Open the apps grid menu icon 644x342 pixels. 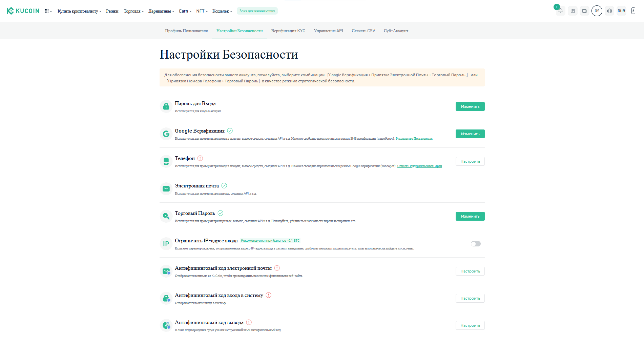coord(47,11)
